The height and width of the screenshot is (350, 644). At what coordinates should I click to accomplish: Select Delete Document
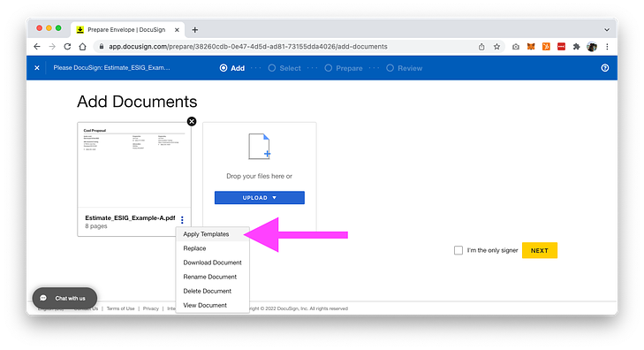coord(213,291)
